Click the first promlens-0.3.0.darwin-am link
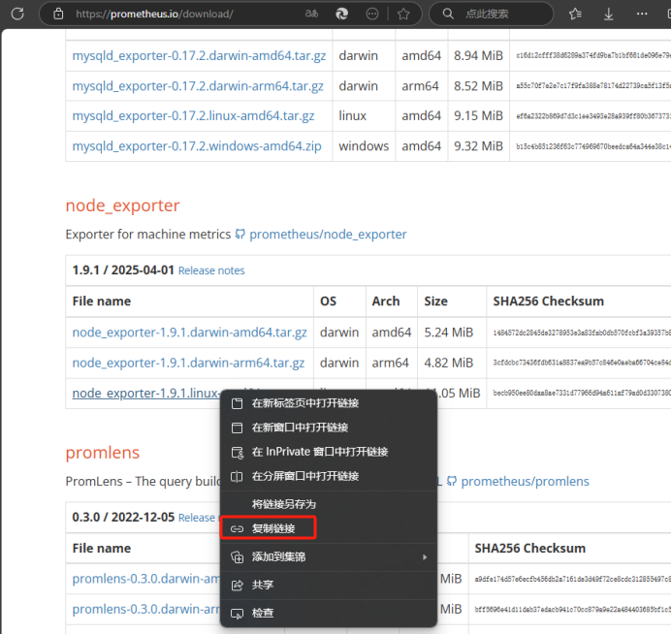The image size is (672, 634). pos(145,579)
